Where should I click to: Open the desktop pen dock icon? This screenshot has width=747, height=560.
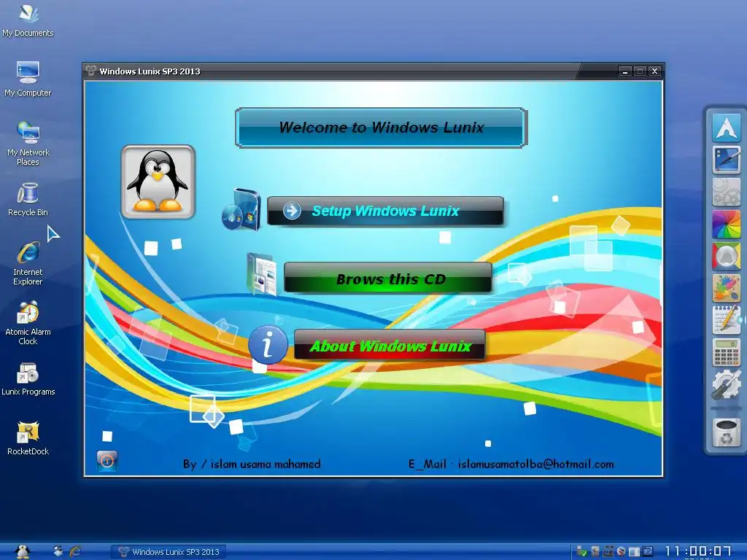pos(726,160)
